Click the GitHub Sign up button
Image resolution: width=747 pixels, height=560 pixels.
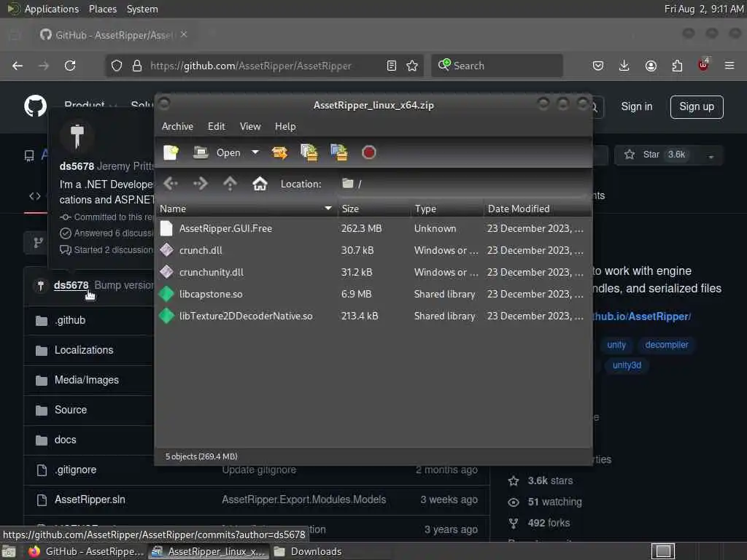[697, 106]
